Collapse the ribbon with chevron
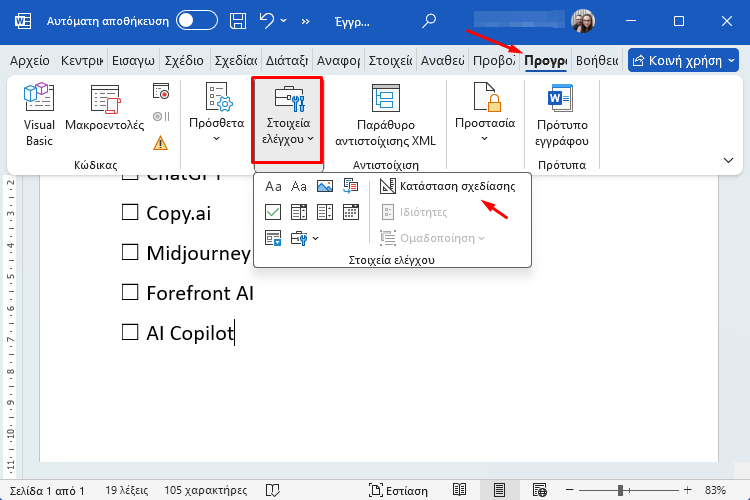The width and height of the screenshot is (750, 500). 728,160
